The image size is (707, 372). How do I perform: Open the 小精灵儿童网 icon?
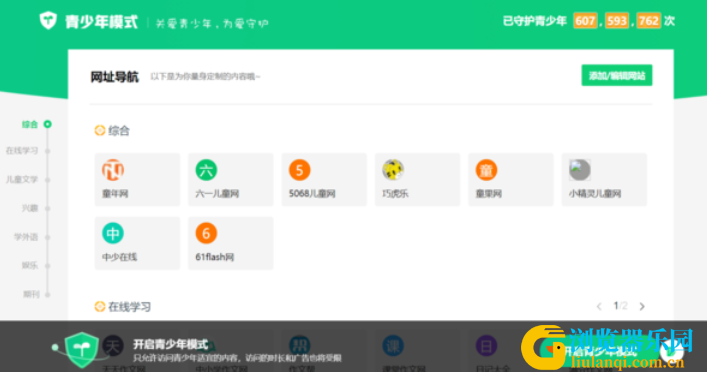[579, 170]
